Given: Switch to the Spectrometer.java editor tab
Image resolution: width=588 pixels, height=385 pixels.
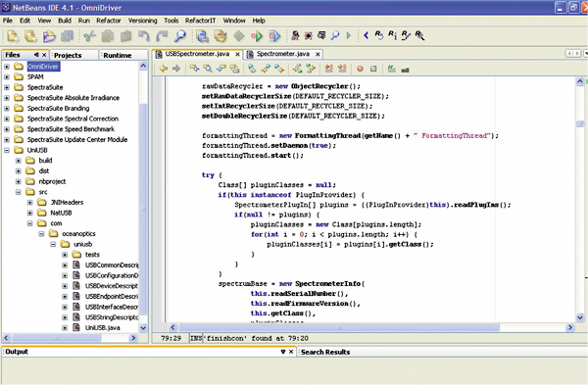Looking at the screenshot, I should tap(283, 54).
